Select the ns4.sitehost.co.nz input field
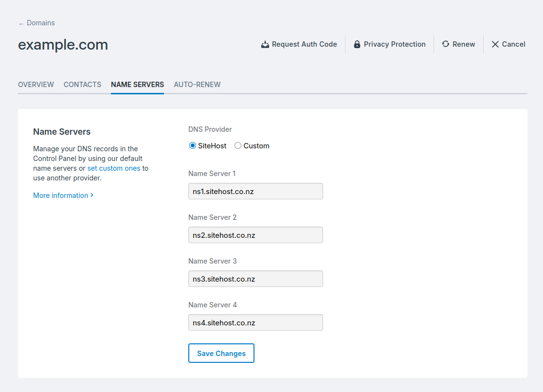The image size is (543, 392). point(255,322)
